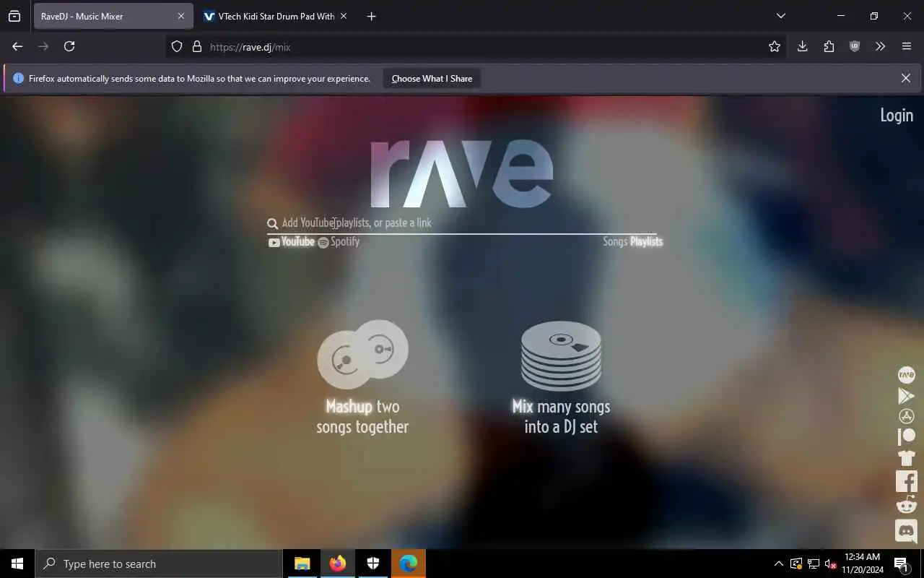This screenshot has height=578, width=924.
Task: Go back one page
Action: pyautogui.click(x=17, y=46)
